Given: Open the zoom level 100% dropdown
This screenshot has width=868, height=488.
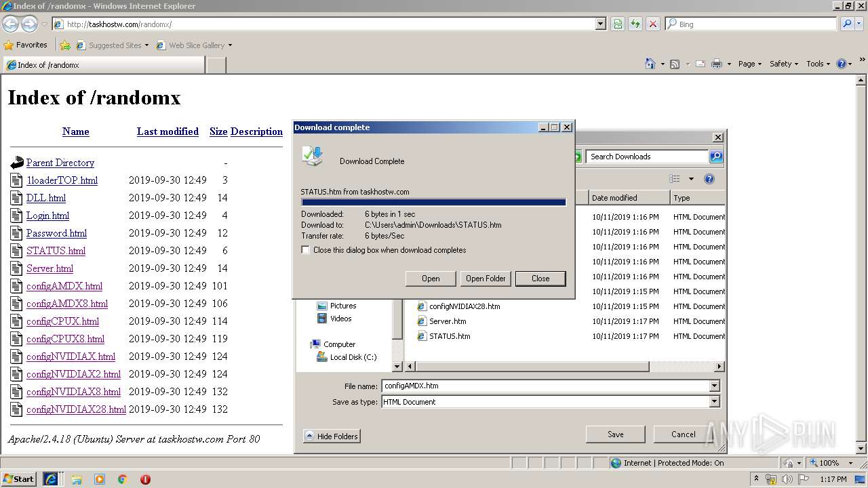Looking at the screenshot, I should 850,463.
